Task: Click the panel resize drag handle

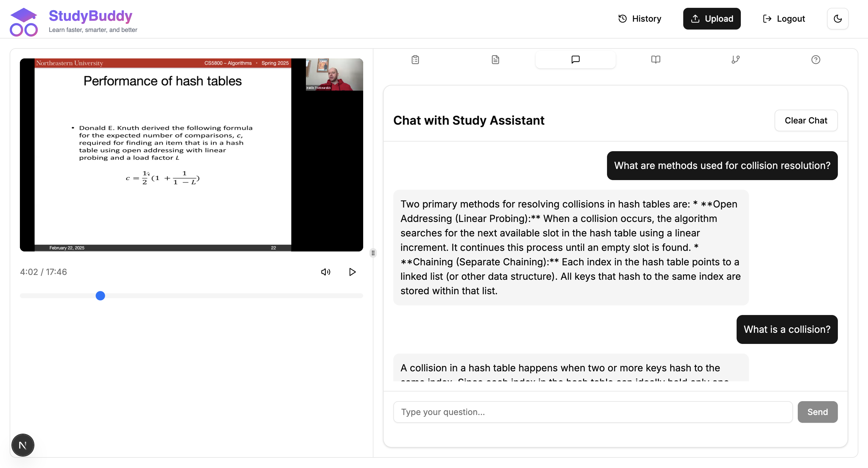Action: tap(373, 253)
